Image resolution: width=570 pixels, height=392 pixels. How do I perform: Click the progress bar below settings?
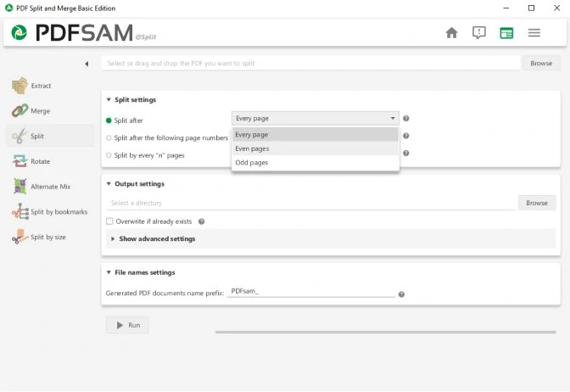pyautogui.click(x=385, y=332)
